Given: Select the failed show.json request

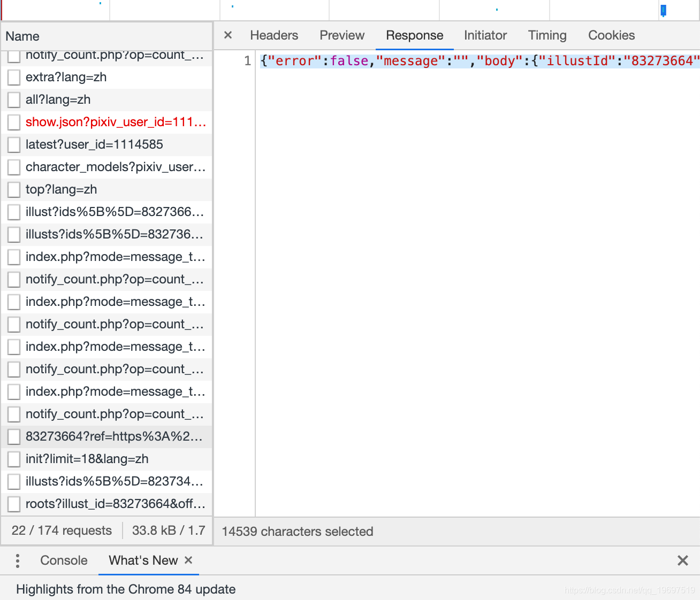Looking at the screenshot, I should (107, 122).
